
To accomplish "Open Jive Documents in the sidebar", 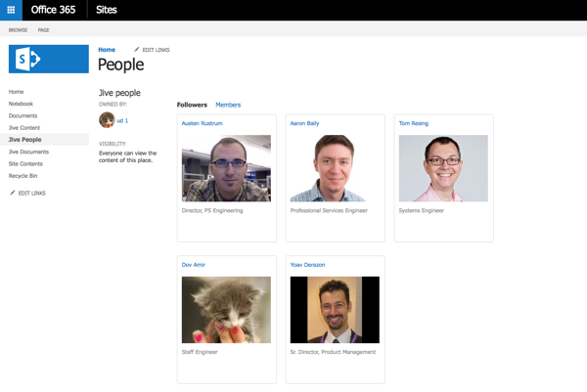I will (x=28, y=152).
